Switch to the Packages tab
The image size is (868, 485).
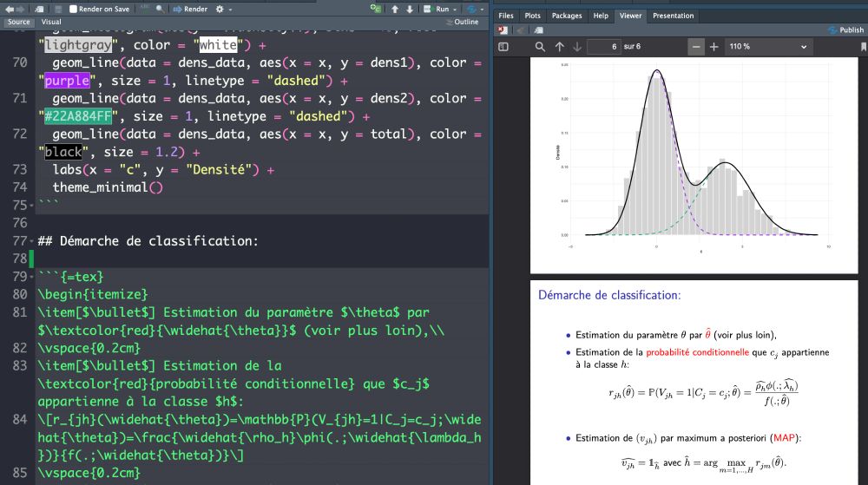pos(567,16)
